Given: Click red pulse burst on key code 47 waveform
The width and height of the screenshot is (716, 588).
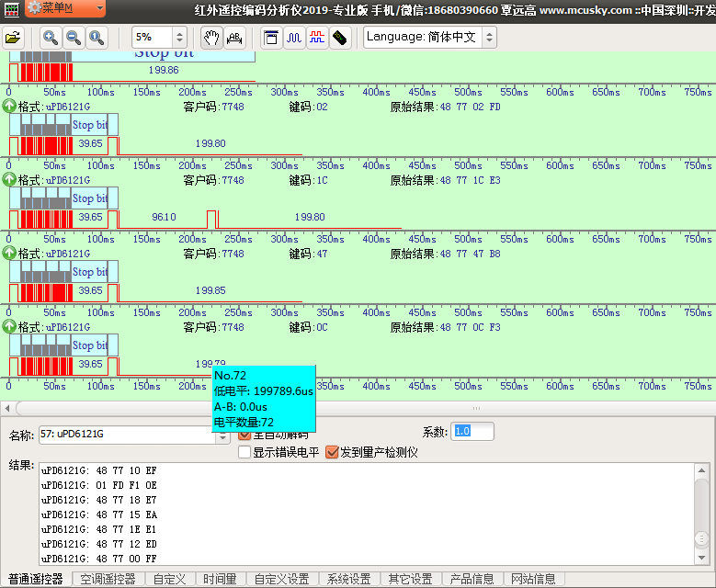Looking at the screenshot, I should tap(46, 293).
